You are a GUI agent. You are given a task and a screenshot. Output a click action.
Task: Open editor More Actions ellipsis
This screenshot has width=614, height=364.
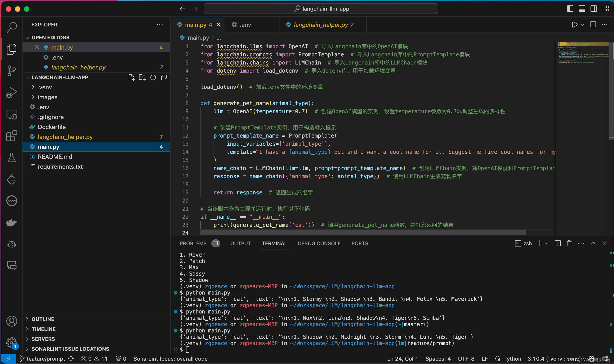point(605,25)
